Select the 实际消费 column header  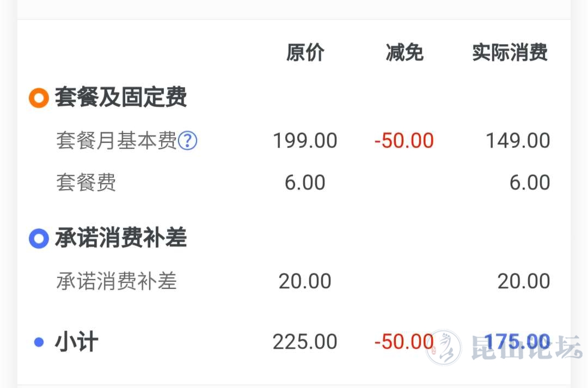(510, 52)
